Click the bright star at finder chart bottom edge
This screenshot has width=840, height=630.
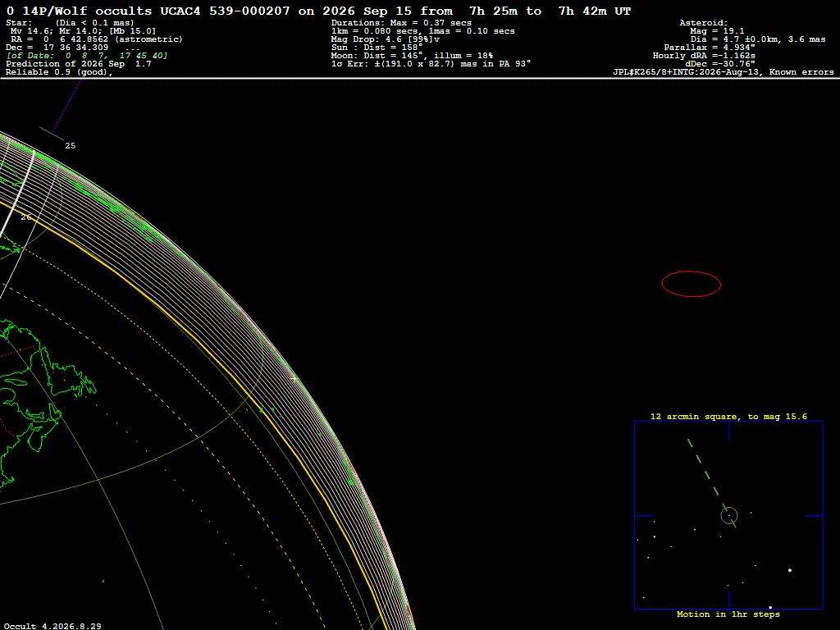[770, 608]
